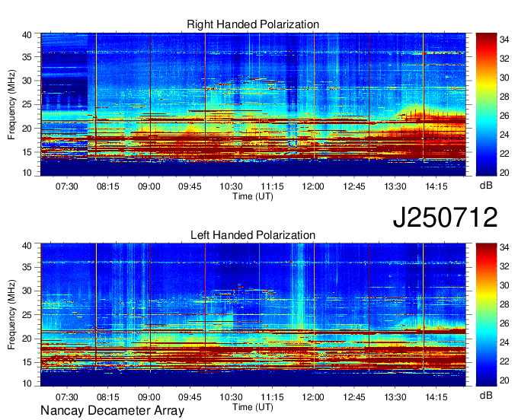This screenshot has width=518, height=420.
Task: Click the 30 MHz tick on the left-handed panel
Action: tap(27, 291)
